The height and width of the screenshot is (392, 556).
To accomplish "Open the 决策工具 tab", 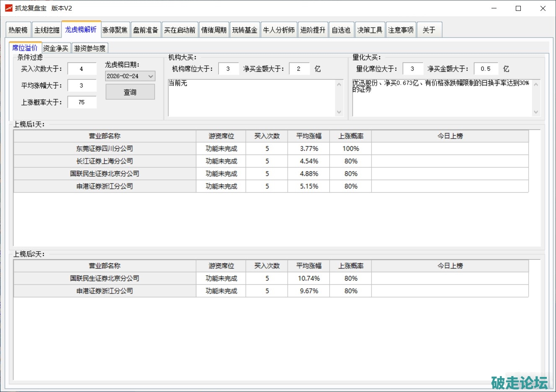I will 370,30.
